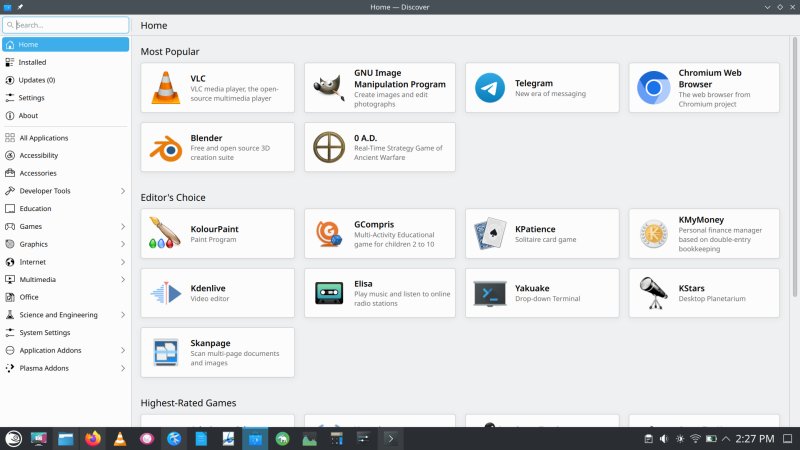
Task: Expand the Graphics category arrow
Action: click(x=123, y=244)
